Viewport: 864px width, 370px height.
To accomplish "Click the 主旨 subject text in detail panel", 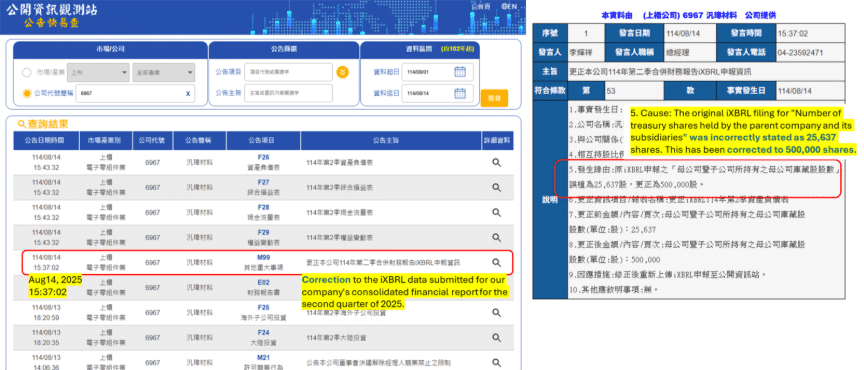I will coord(660,72).
